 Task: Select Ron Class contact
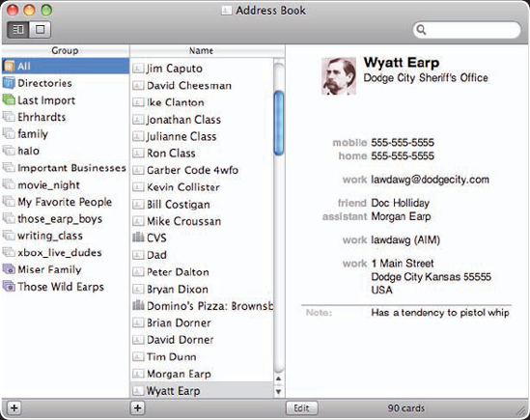coord(202,154)
